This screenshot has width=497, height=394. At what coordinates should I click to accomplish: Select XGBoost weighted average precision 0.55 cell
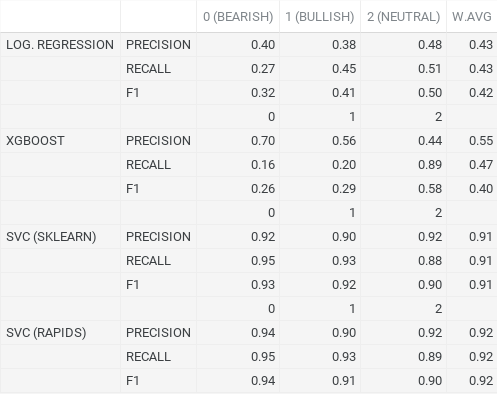click(472, 141)
